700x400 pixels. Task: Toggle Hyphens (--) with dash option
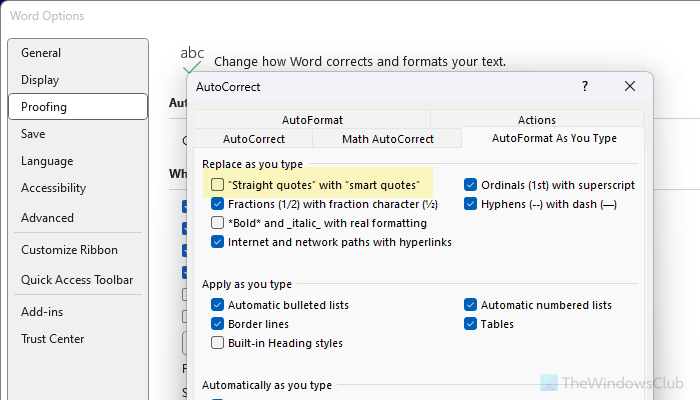[x=470, y=204]
